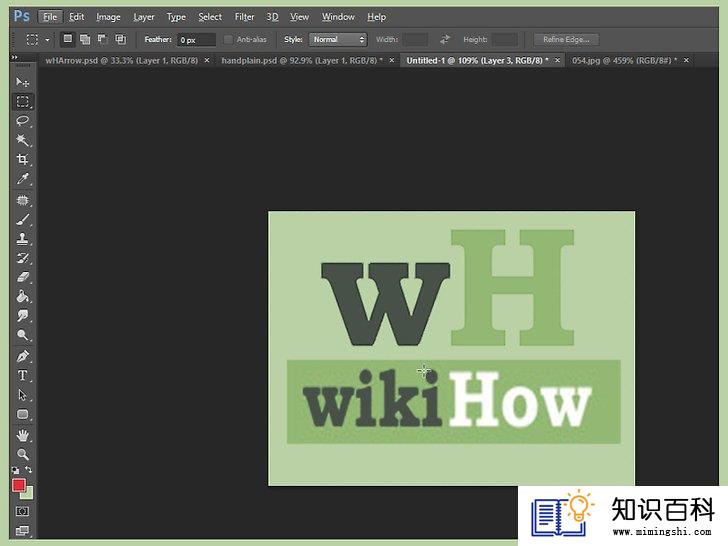Open the 3D menu
This screenshot has height=546, width=728.
pos(272,17)
